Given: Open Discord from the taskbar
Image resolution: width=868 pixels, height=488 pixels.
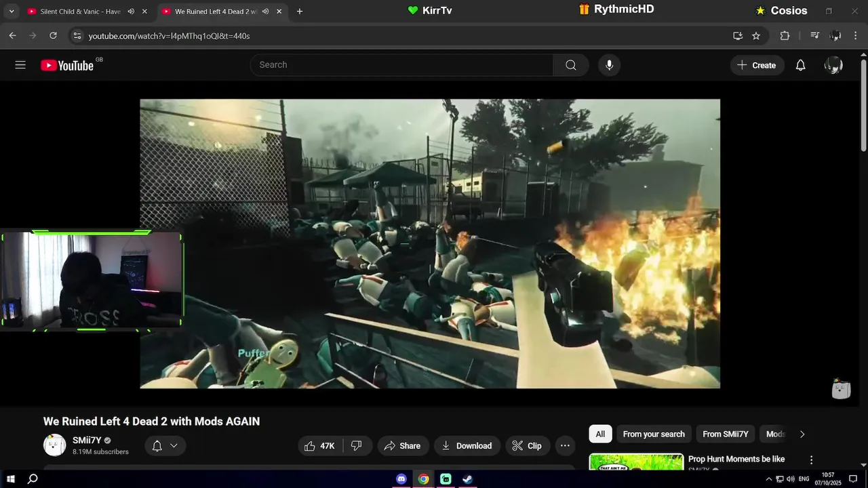Looking at the screenshot, I should click(401, 479).
